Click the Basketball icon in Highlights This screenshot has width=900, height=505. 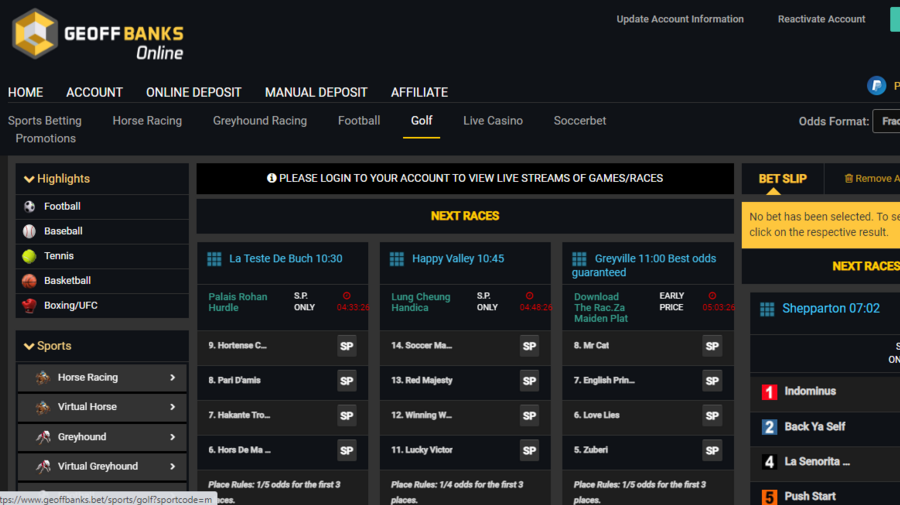29,281
